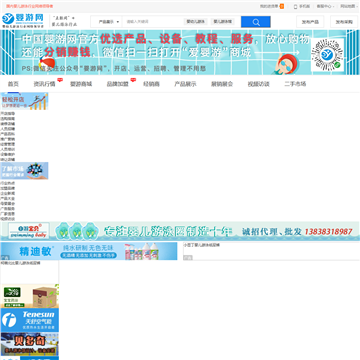Screen dimensions: 360x360
Task: Open the 首页 navigation tab
Action: [x=13, y=84]
